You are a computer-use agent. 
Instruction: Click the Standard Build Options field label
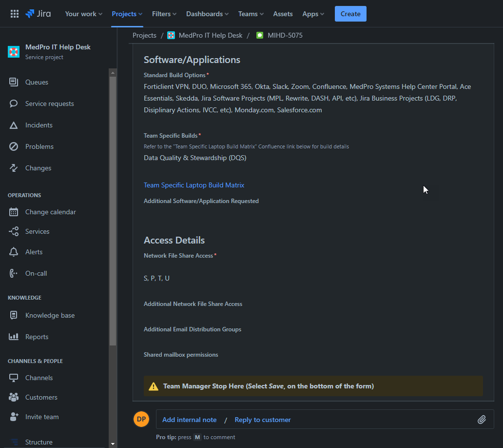[x=175, y=75]
